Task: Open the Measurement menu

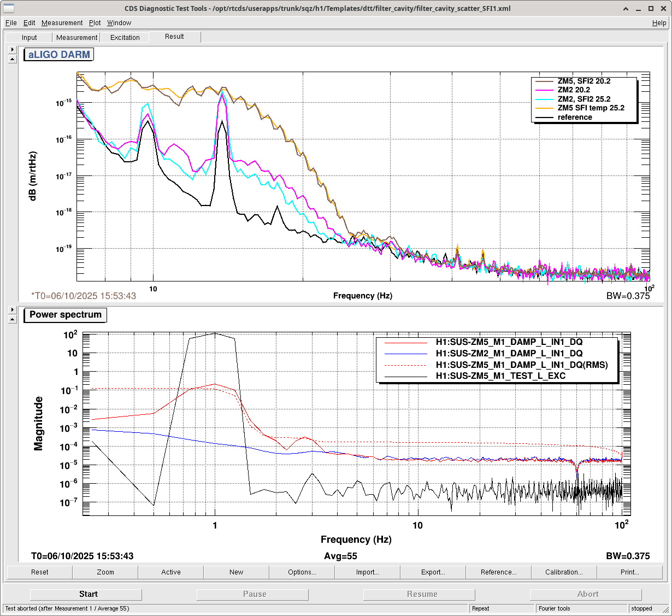Action: click(62, 23)
